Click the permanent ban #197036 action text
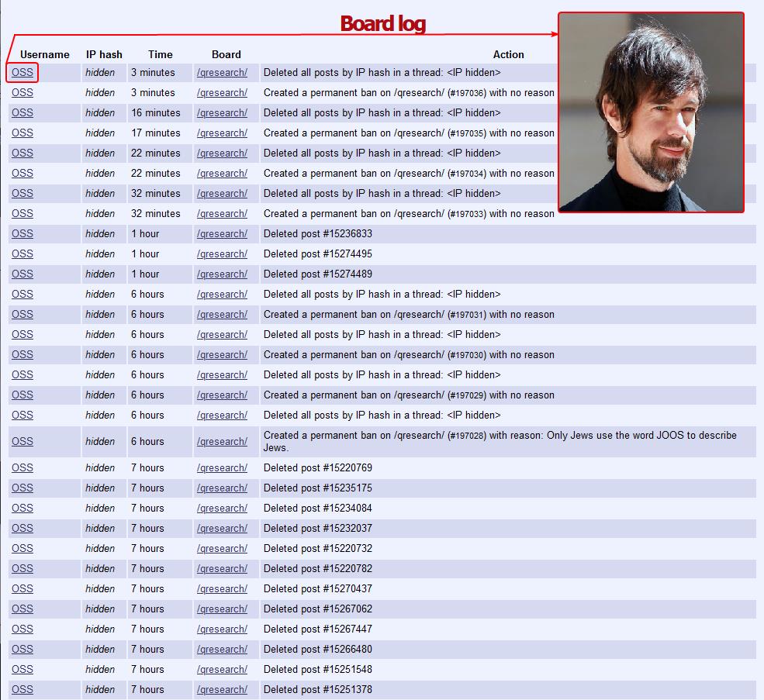This screenshot has width=764, height=700. tap(409, 92)
